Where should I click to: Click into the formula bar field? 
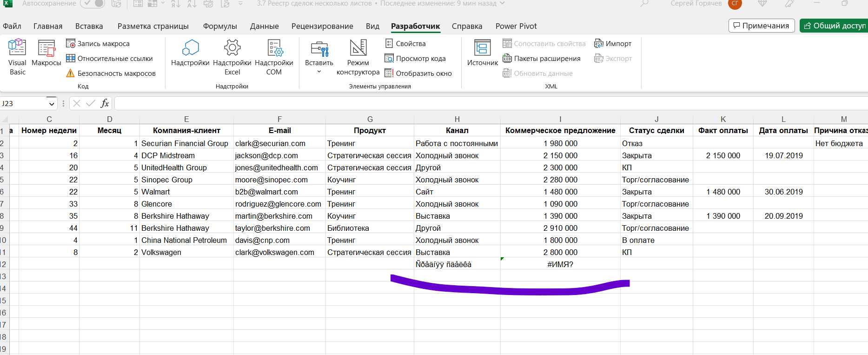click(491, 103)
